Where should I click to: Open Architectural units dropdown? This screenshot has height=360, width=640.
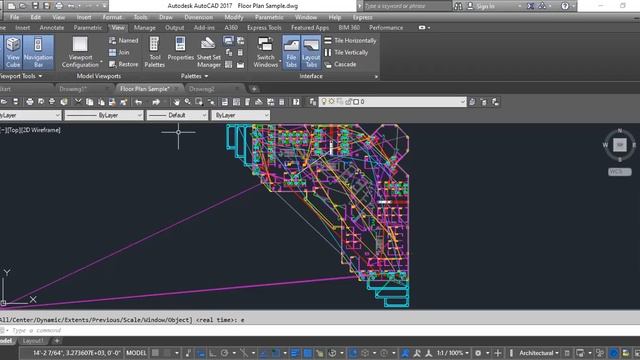pos(539,353)
